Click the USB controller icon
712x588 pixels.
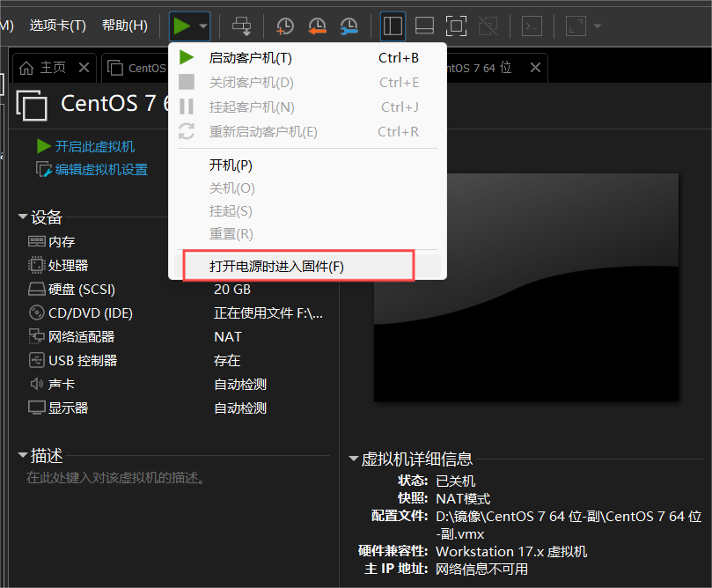[x=36, y=360]
